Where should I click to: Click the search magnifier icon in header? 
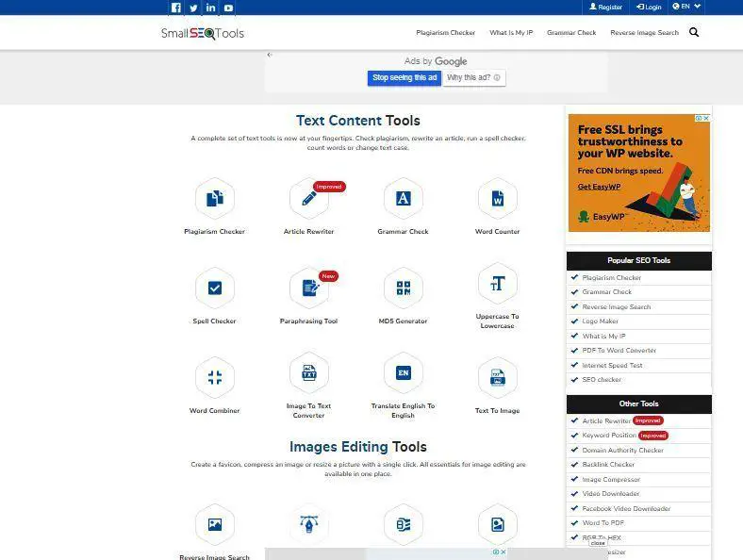click(694, 32)
